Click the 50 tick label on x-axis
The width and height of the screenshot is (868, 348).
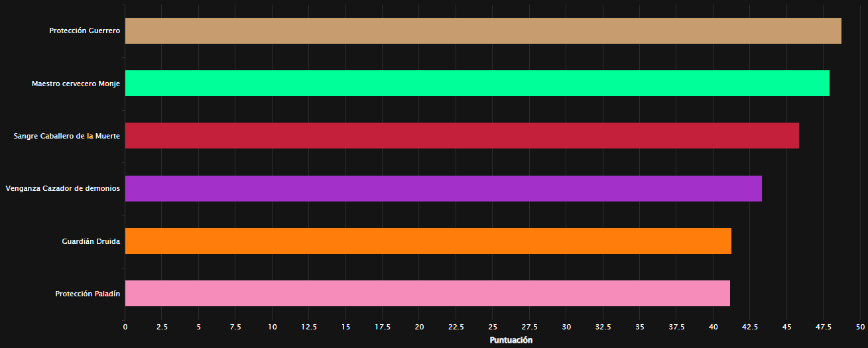pyautogui.click(x=860, y=327)
